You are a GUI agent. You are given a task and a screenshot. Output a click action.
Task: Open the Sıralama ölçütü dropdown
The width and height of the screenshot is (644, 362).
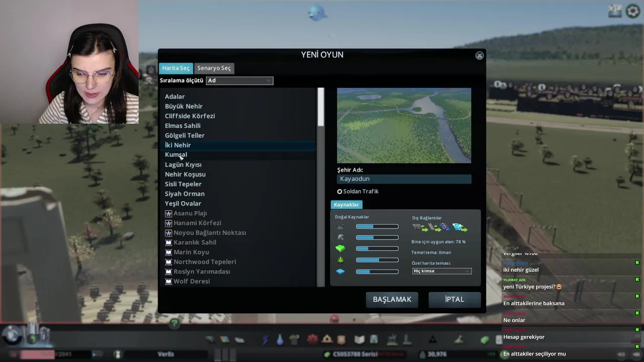[x=239, y=80]
